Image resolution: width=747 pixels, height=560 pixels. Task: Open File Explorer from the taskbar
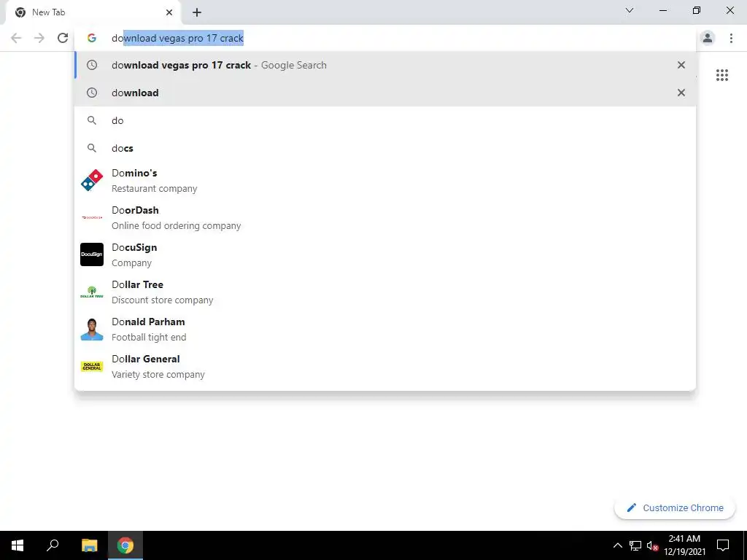pyautogui.click(x=89, y=545)
